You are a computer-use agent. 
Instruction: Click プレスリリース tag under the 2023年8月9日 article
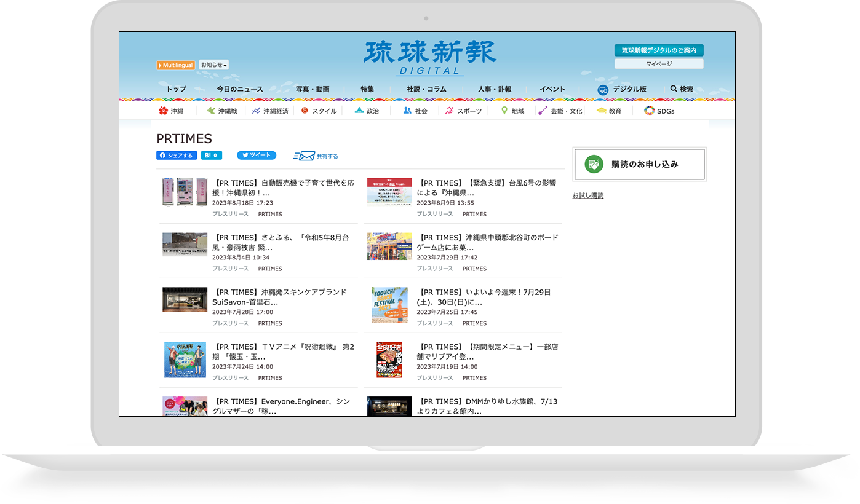(435, 214)
